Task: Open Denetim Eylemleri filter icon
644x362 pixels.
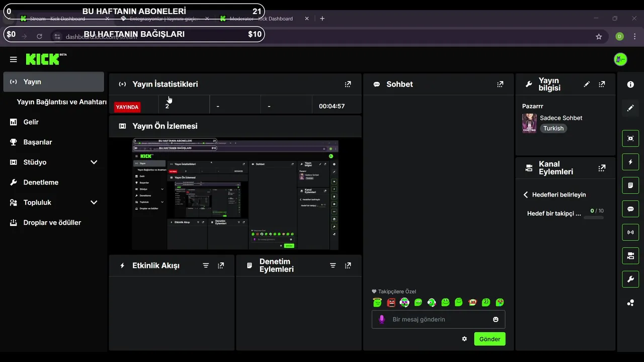Action: pyautogui.click(x=333, y=265)
